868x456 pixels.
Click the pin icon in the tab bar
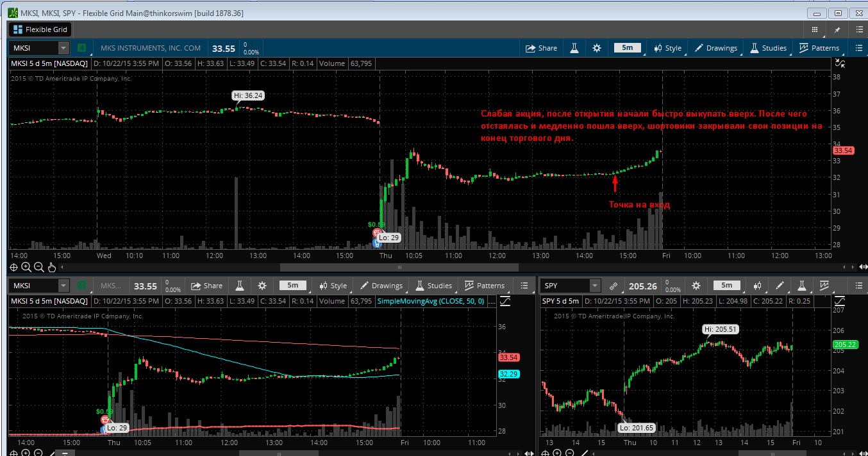[837, 29]
